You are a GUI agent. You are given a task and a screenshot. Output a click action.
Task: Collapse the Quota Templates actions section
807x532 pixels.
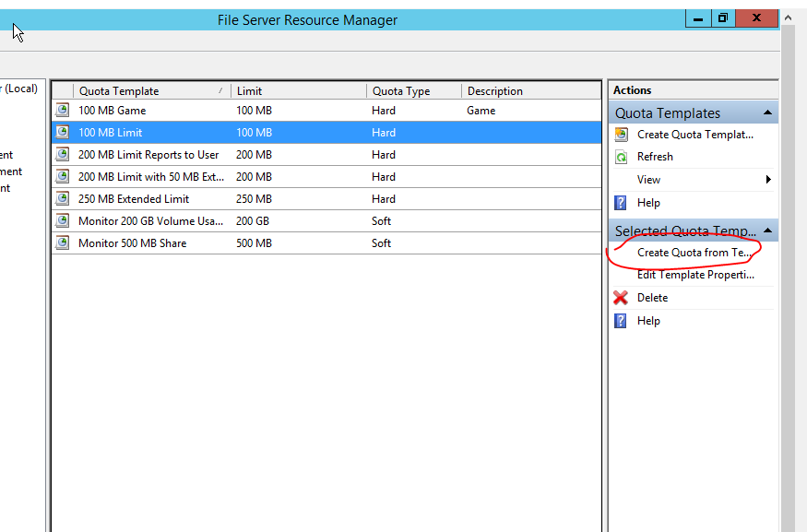point(769,112)
